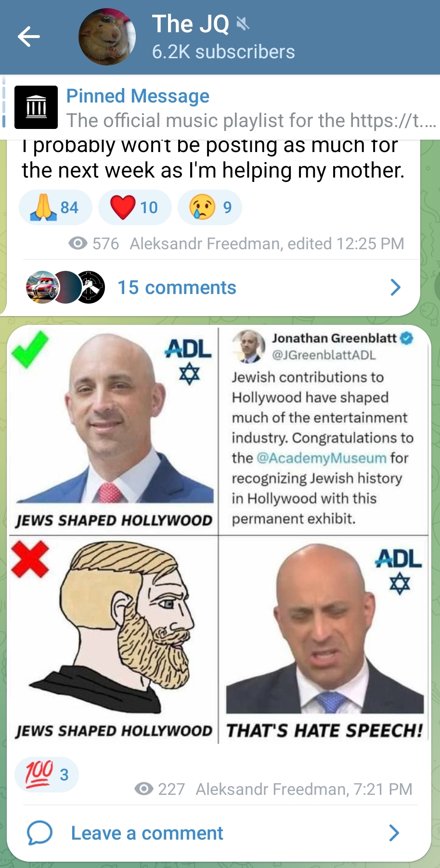This screenshot has width=440, height=868.
Task: Expand comments via chevron beside 15 comments
Action: 395,287
